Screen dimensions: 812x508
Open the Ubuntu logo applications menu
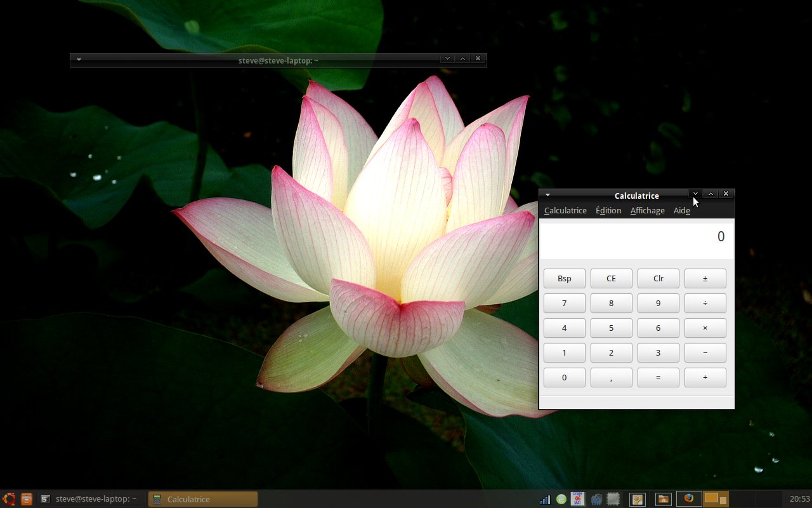click(9, 499)
